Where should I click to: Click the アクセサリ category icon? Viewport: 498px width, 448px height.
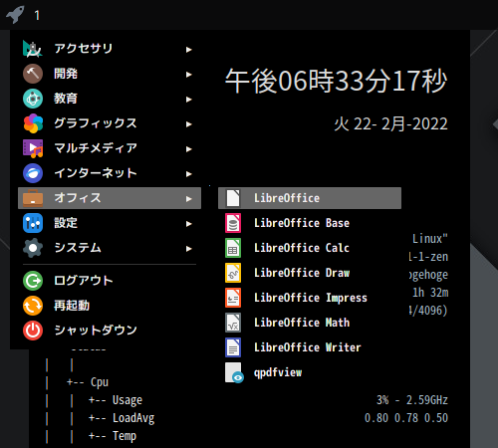tap(33, 49)
